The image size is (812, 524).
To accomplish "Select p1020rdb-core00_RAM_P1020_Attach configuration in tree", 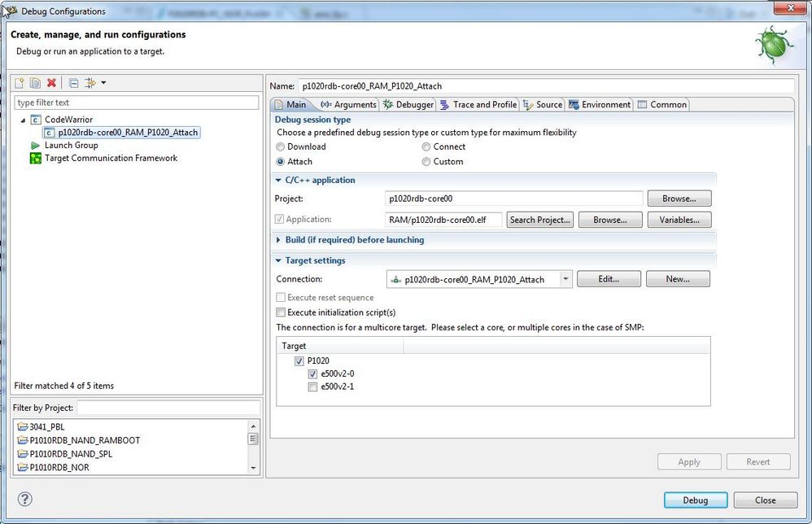I will (122, 133).
